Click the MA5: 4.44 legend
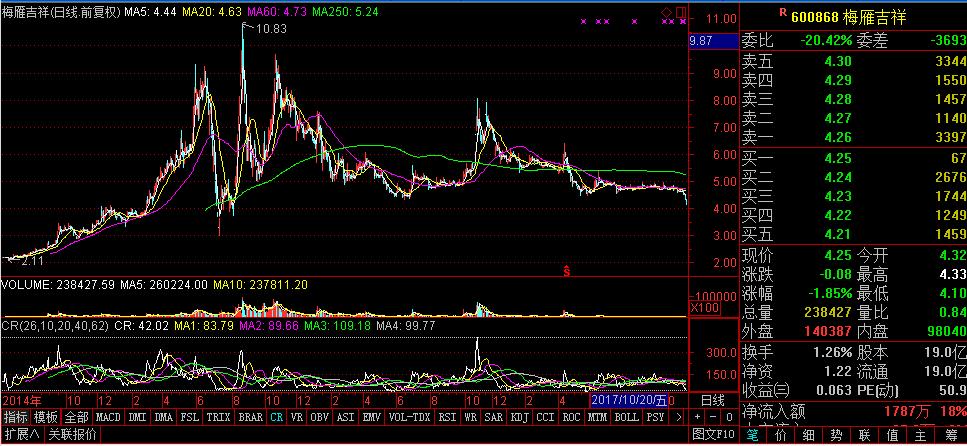Screen dimensions: 967x446 point(150,12)
